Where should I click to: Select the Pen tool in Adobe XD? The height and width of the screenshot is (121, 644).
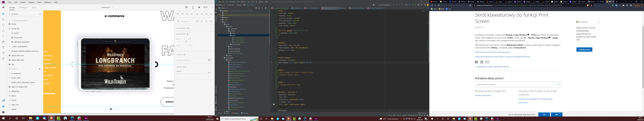coord(3,42)
